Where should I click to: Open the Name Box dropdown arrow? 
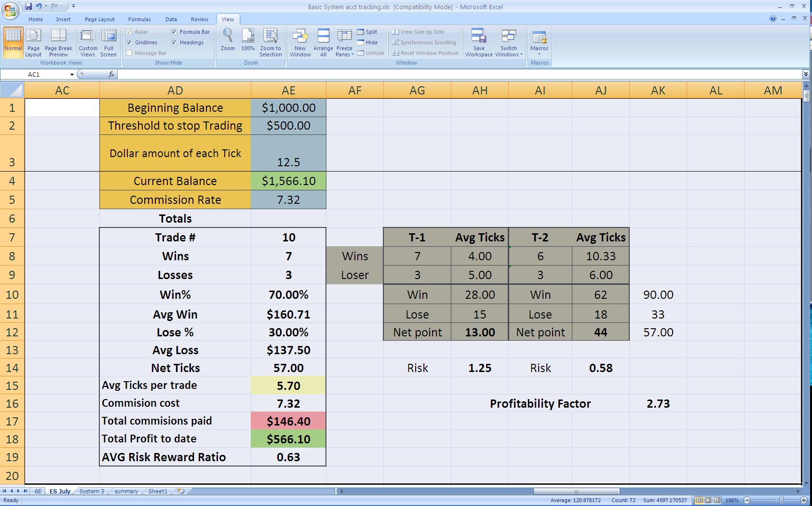tap(72, 74)
